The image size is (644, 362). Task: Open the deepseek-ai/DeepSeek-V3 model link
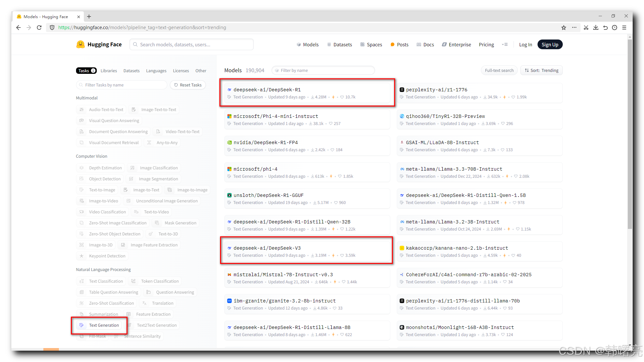(x=267, y=248)
